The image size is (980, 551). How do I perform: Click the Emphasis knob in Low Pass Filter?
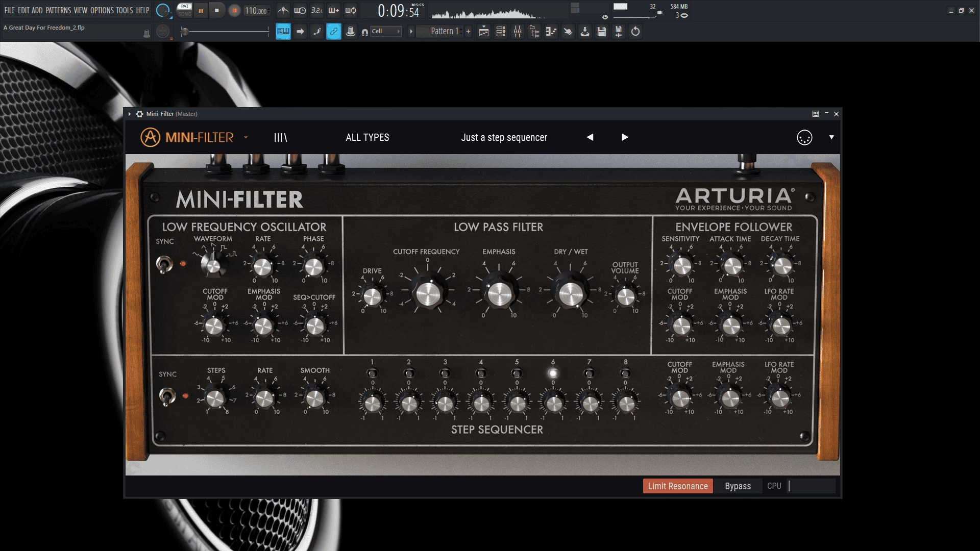[x=499, y=293]
